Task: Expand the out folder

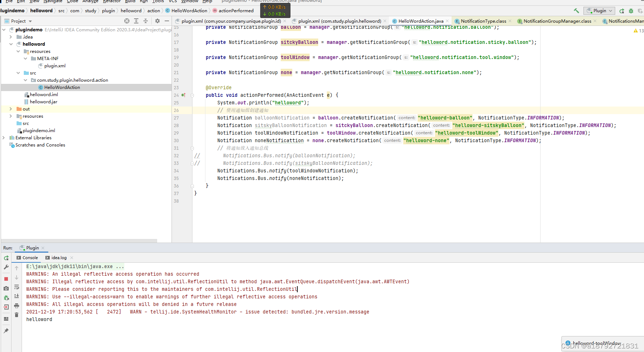Action: tap(11, 109)
